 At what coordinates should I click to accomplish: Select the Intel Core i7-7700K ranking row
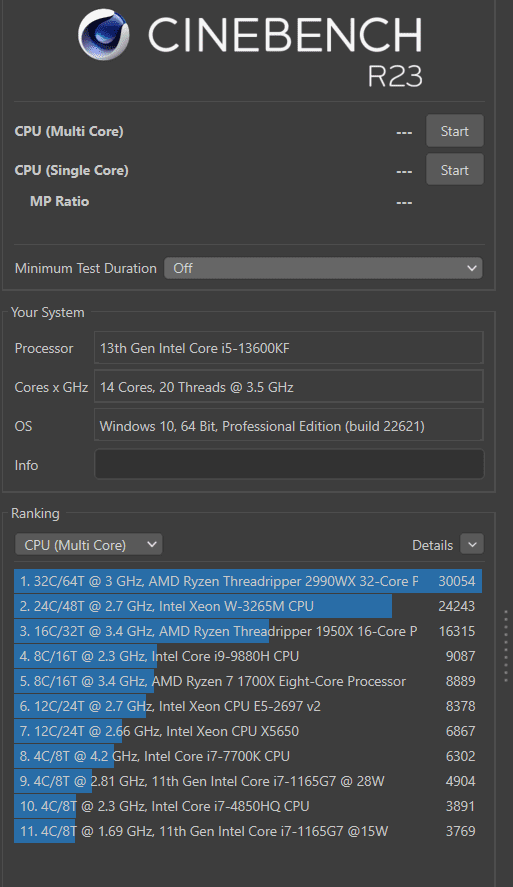[x=248, y=756]
